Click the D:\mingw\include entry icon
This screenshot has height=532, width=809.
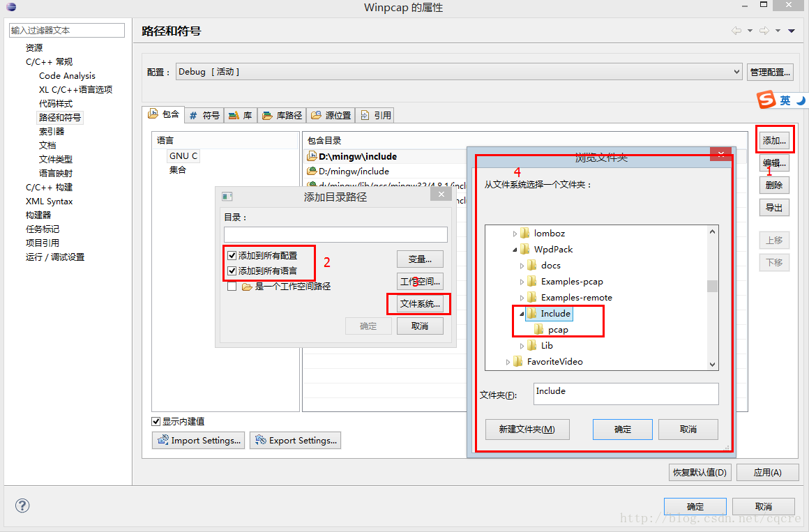click(312, 155)
